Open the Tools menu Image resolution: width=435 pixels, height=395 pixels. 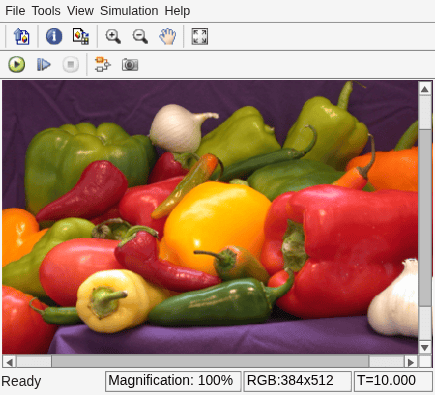(x=46, y=11)
